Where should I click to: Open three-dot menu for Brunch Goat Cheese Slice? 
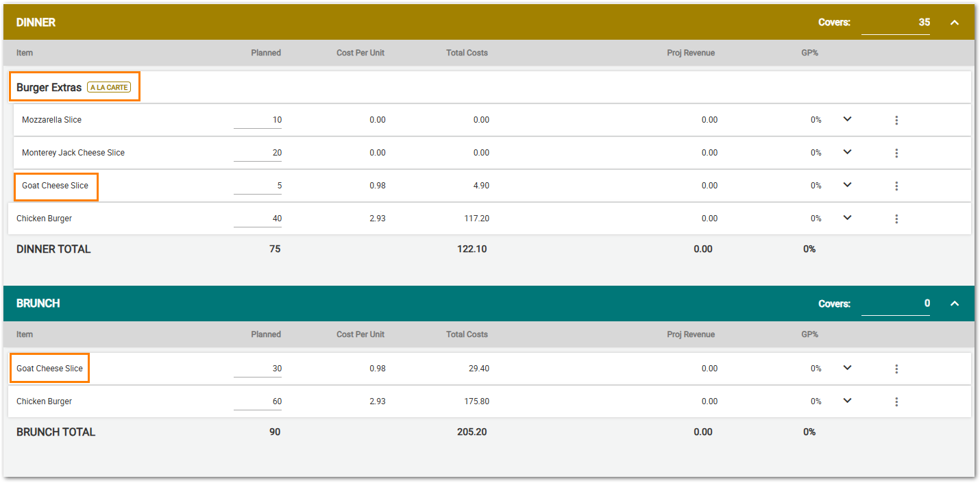click(x=896, y=369)
